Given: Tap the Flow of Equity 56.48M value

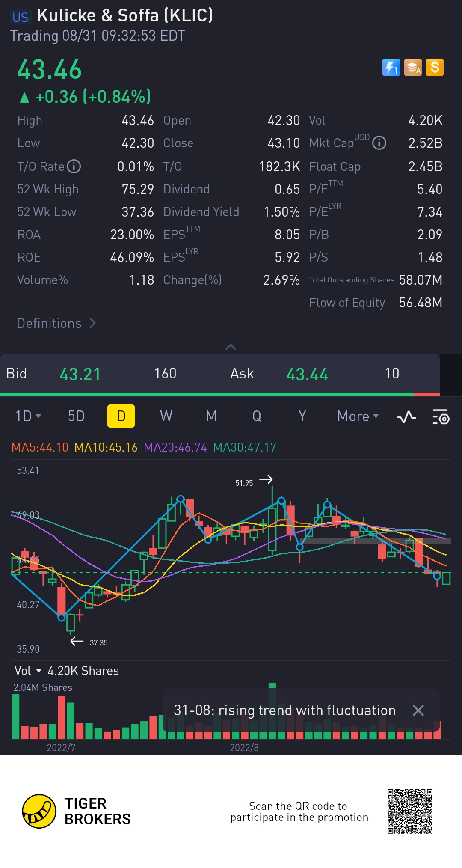Looking at the screenshot, I should [x=421, y=303].
